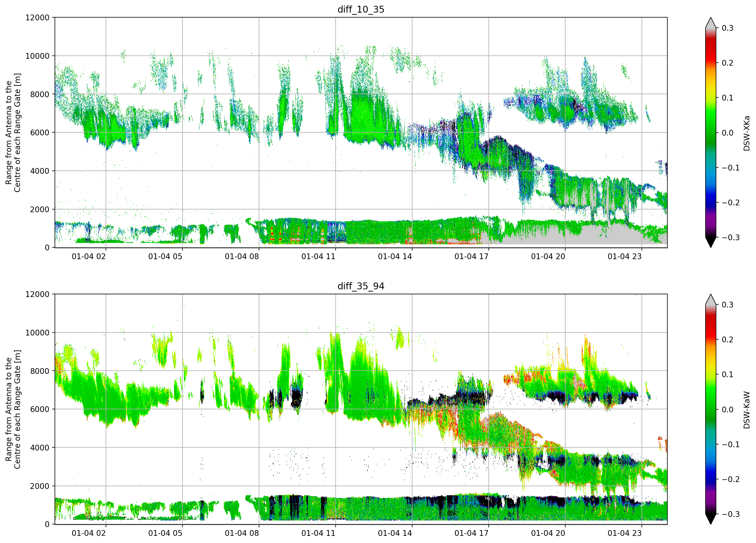Screen dimensions: 756x543
Task: Click y-tick '6000' of diff_10_35 plot
Action: point(40,133)
